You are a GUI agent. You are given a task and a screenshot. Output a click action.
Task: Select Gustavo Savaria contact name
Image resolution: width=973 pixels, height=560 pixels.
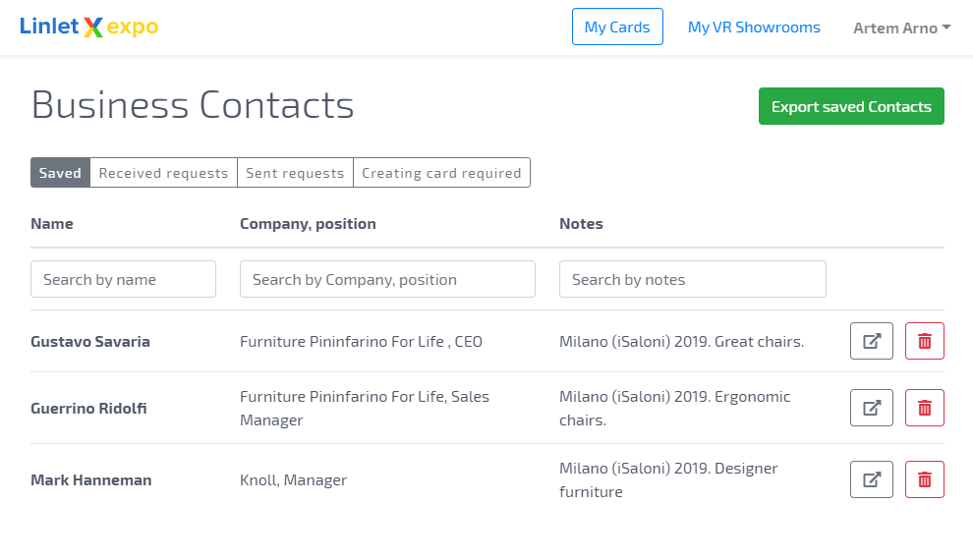point(90,342)
